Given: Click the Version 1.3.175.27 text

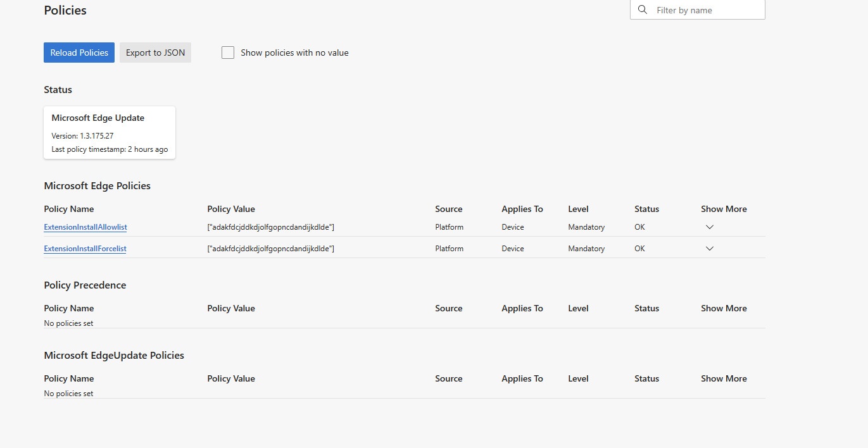Looking at the screenshot, I should pyautogui.click(x=82, y=136).
